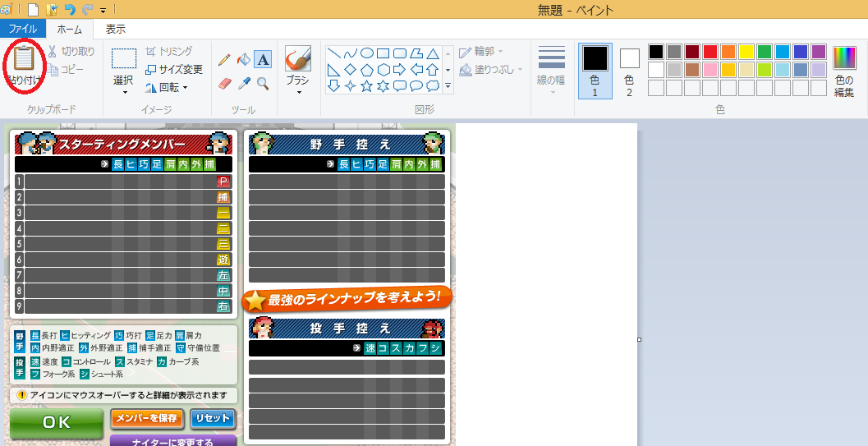868x446 pixels.
Task: Choose the Pentagon shape
Action: tap(366, 70)
